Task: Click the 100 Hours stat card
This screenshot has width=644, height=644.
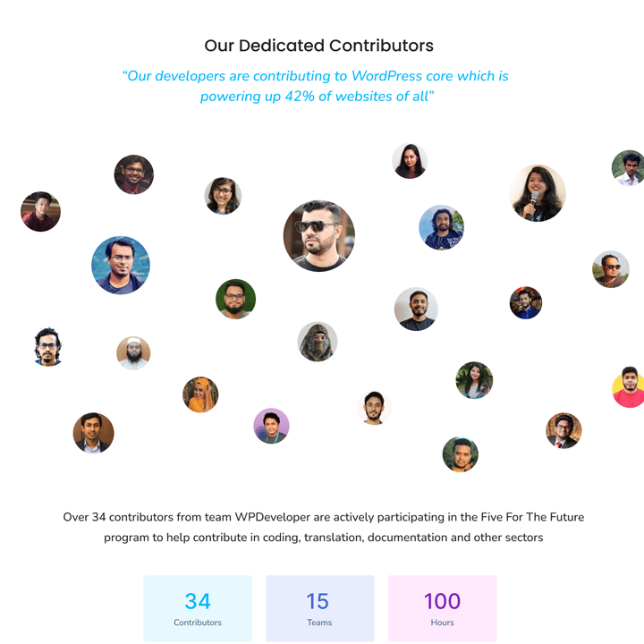Action: [443, 608]
